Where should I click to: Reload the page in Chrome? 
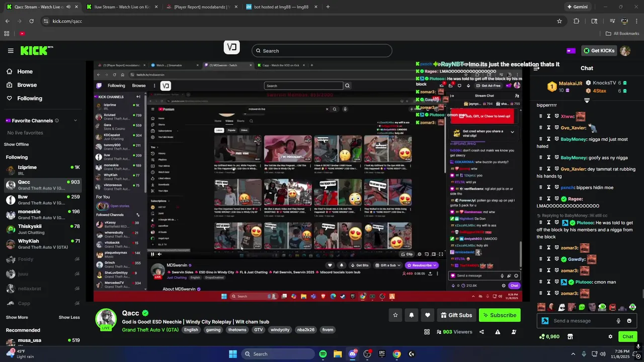click(31, 21)
